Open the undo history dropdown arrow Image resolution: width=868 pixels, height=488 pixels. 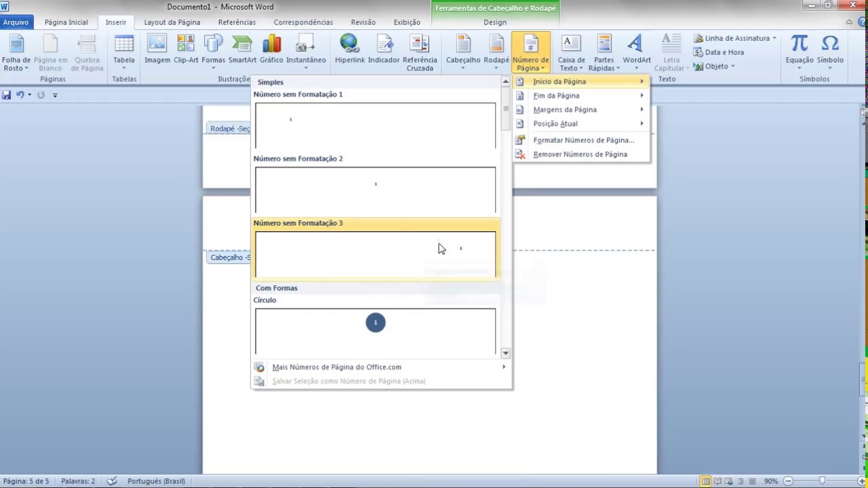point(29,95)
